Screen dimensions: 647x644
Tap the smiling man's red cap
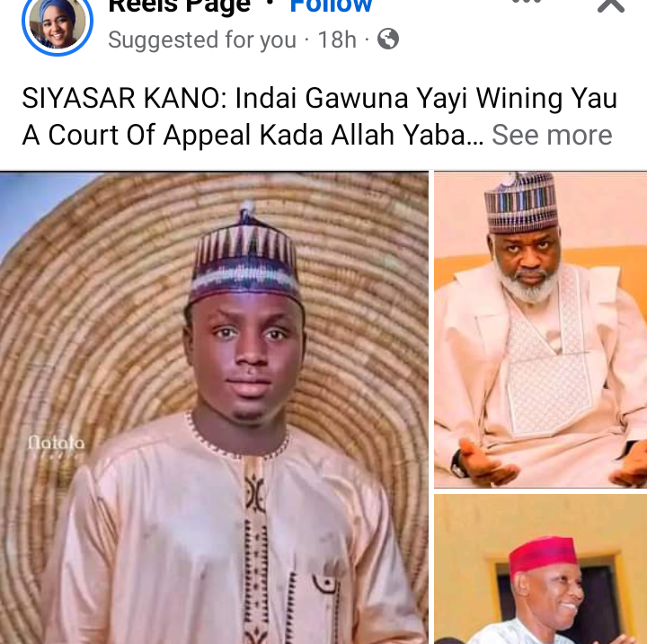pos(543,554)
